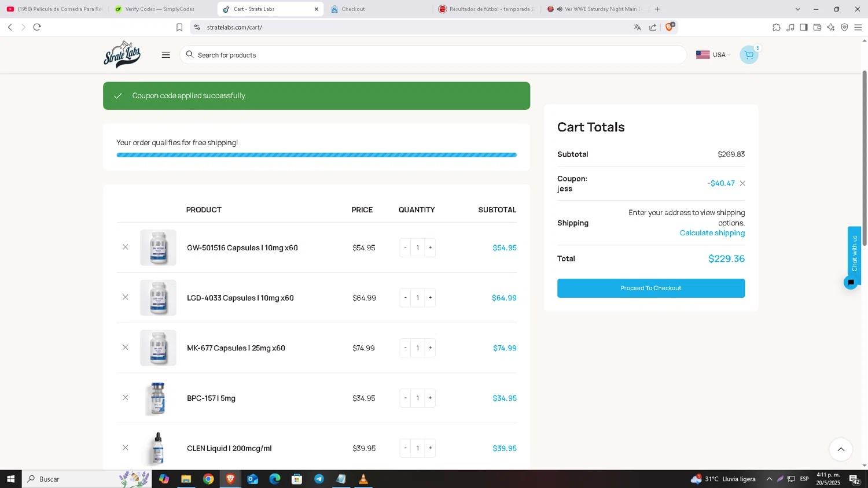Increase GW-501516 quantity
The width and height of the screenshot is (868, 488).
coord(430,247)
